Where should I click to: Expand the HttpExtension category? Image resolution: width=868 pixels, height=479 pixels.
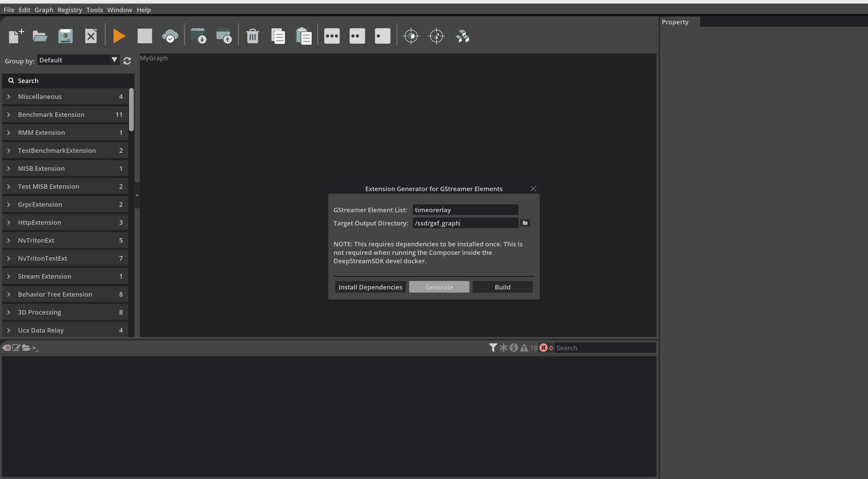(65, 223)
